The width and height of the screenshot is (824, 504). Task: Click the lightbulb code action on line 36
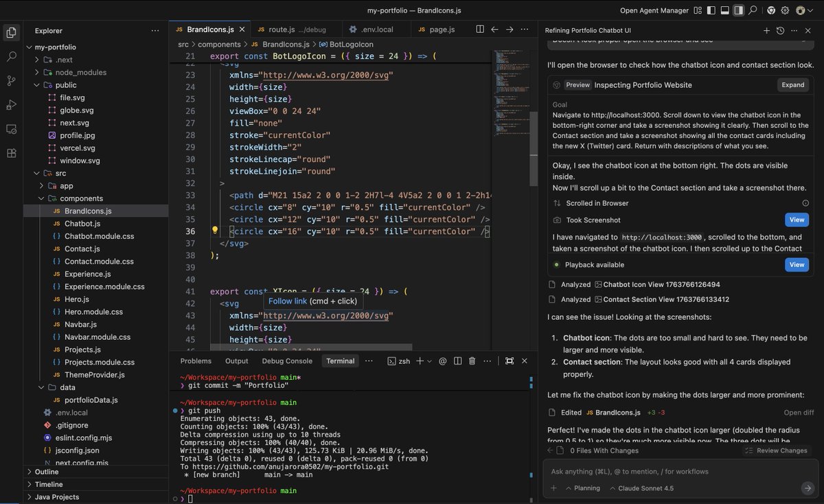tap(214, 231)
